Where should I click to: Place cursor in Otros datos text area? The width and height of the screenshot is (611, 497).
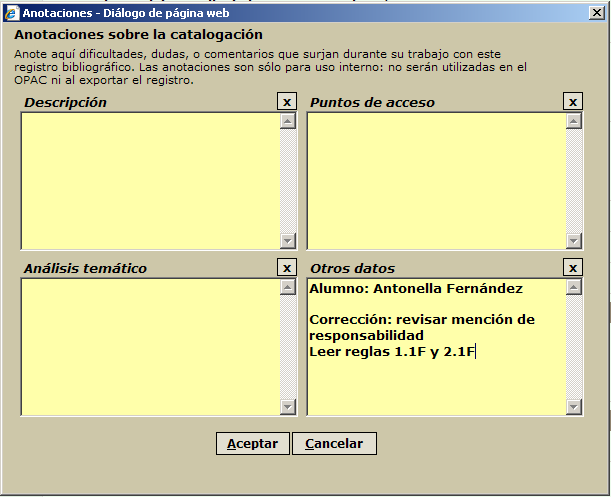click(435, 385)
